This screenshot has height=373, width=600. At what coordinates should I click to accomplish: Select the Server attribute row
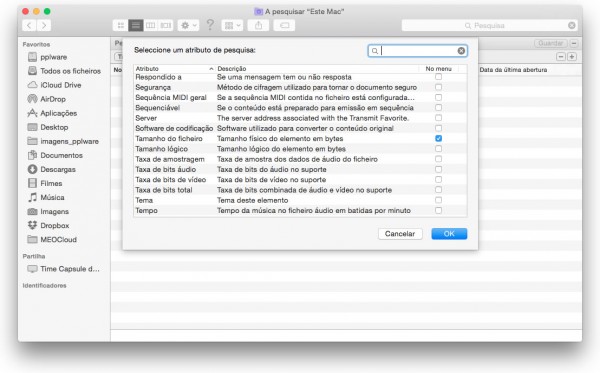300,118
